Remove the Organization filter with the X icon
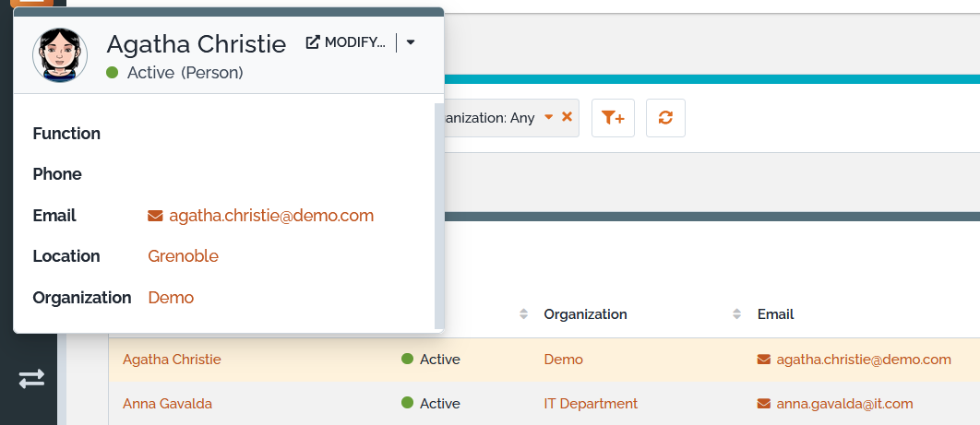The width and height of the screenshot is (980, 425). tap(567, 117)
